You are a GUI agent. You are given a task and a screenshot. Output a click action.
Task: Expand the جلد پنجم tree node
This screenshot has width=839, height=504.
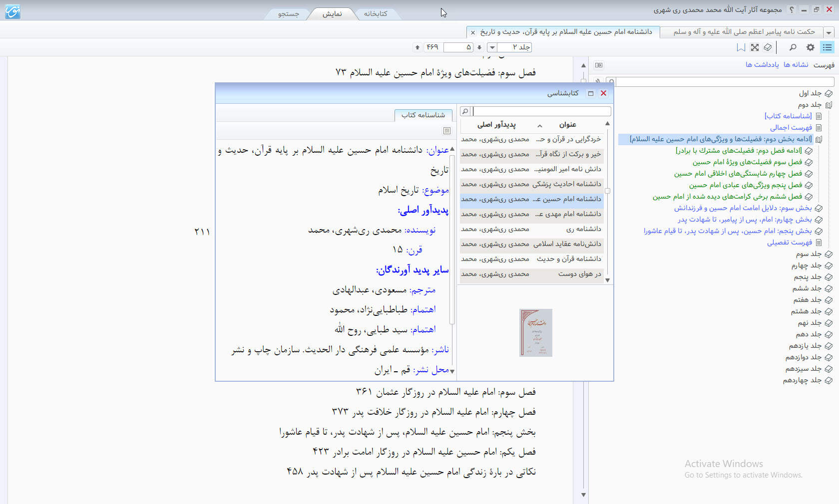(829, 277)
